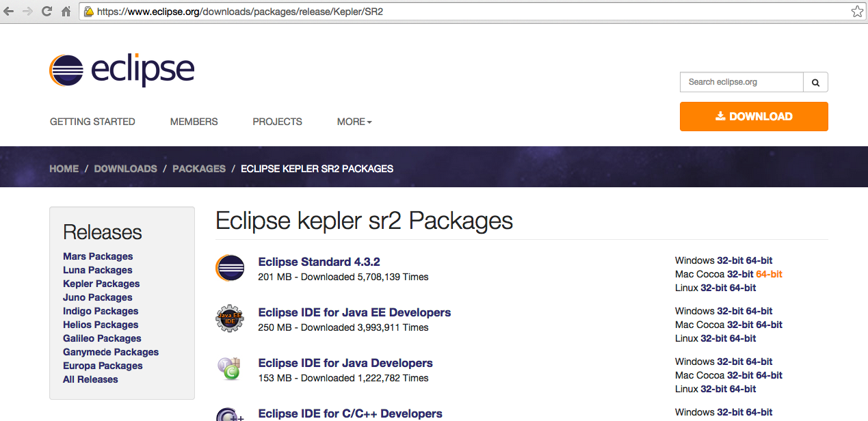Click the Java Developers package icon

[228, 369]
